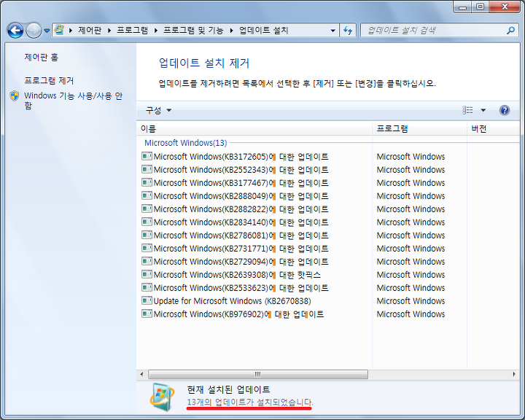Click the icon of the KB2834140 row

tap(147, 222)
